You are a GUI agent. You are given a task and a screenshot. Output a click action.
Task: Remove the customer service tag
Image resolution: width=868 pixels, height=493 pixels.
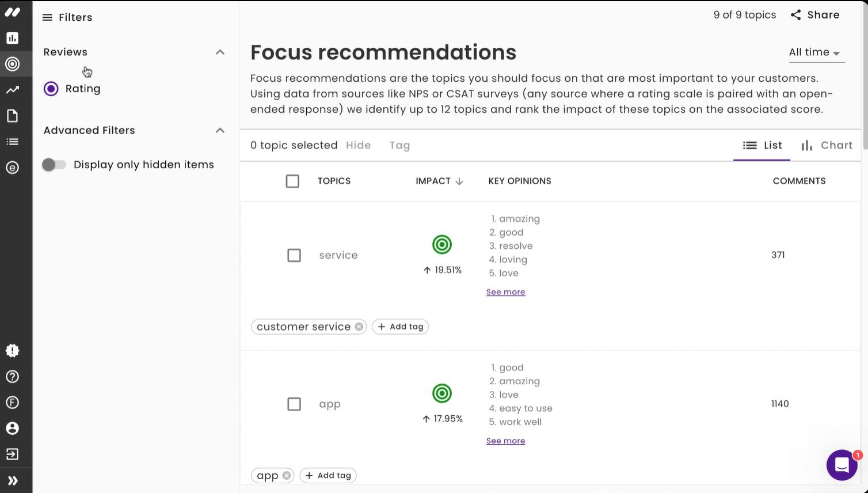click(359, 327)
